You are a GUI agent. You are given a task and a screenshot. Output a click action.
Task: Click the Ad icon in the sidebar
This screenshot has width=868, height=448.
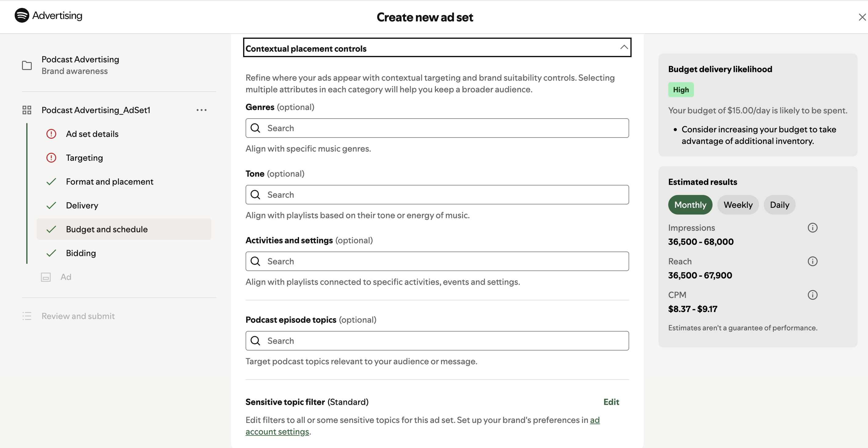(46, 277)
